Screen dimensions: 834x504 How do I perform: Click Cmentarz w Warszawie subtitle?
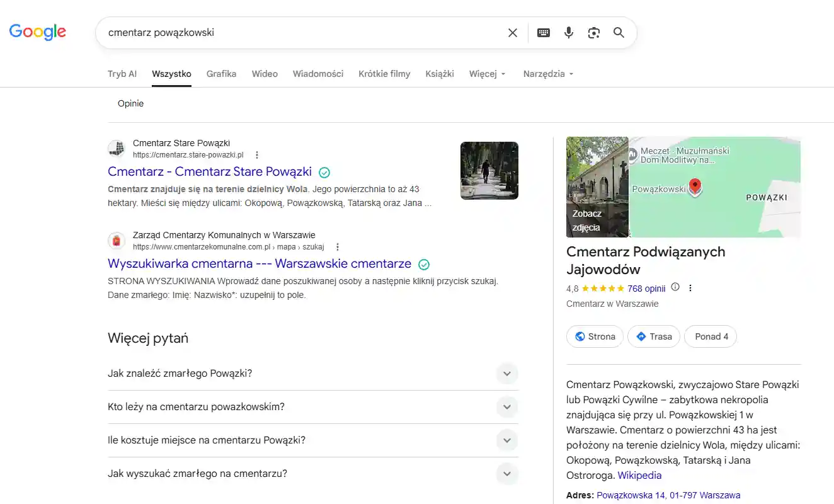pos(612,304)
